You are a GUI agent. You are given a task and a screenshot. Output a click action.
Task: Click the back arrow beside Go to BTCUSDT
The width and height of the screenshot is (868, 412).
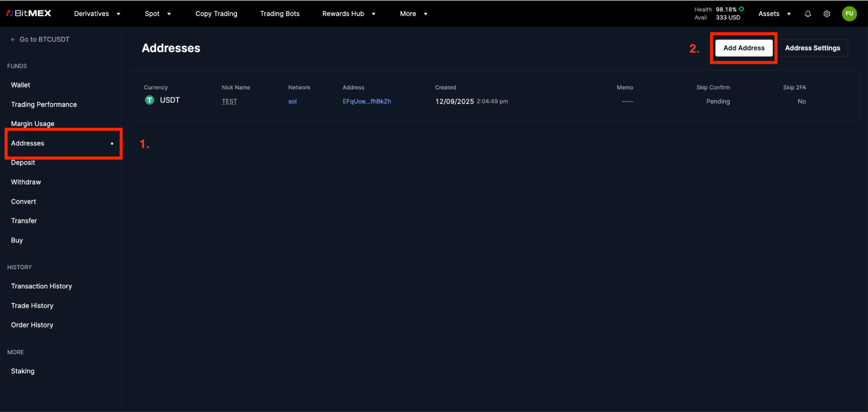coord(13,40)
